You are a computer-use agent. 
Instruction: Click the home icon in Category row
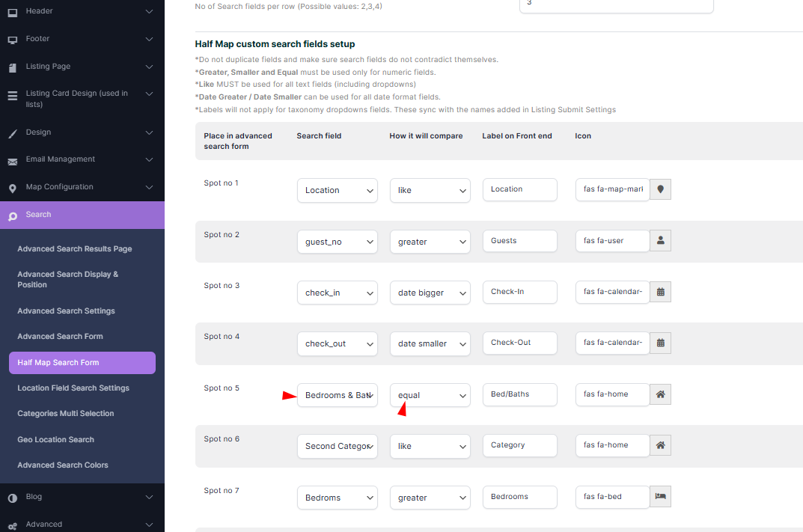click(660, 445)
